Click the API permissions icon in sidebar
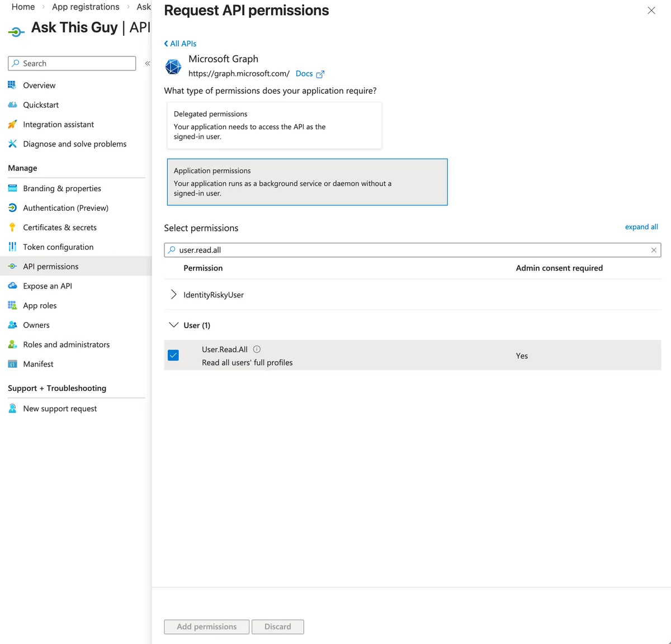Viewport: 671px width, 644px height. point(12,266)
